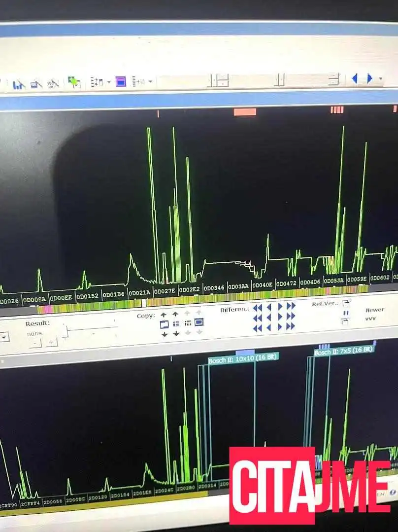
Task: Click single-left arrow in first Differen. row
Action: click(x=269, y=307)
